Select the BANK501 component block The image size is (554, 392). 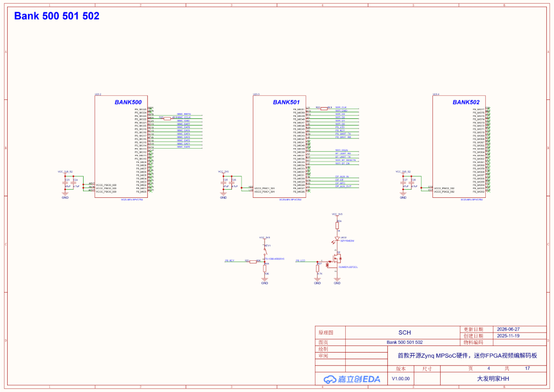click(280, 147)
